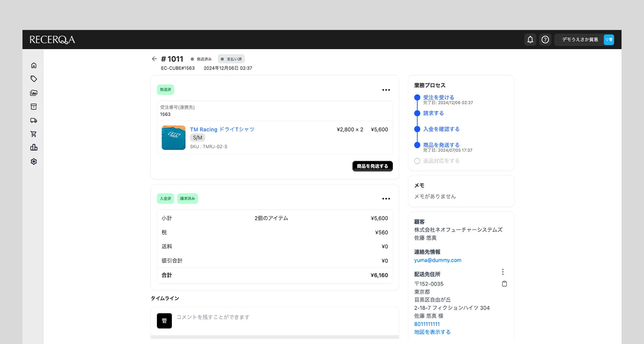Click the yuma@dummy.com email link

(x=437, y=260)
